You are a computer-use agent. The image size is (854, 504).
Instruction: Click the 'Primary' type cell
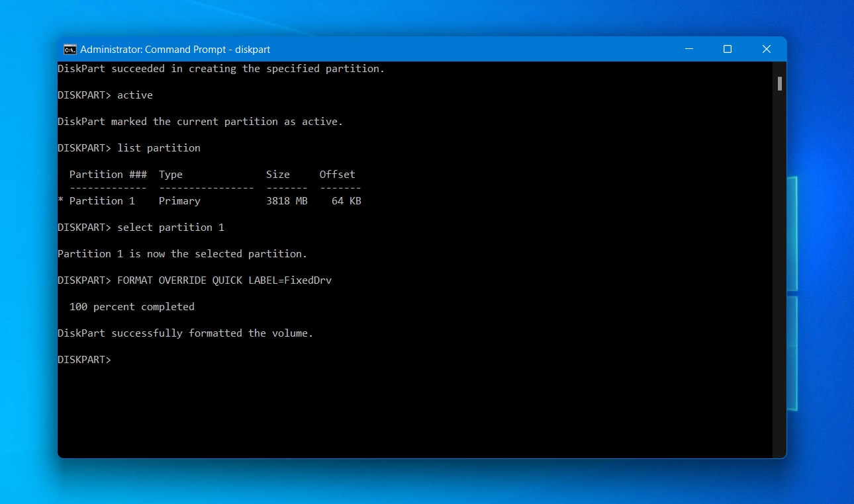tap(179, 201)
